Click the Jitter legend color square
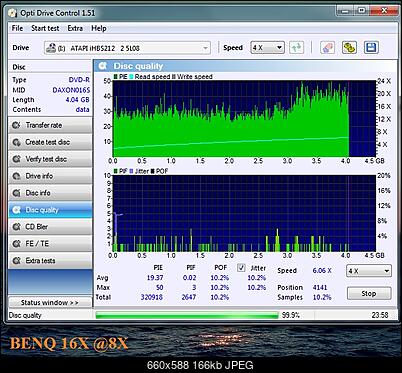The height and width of the screenshot is (373, 402). pos(131,171)
